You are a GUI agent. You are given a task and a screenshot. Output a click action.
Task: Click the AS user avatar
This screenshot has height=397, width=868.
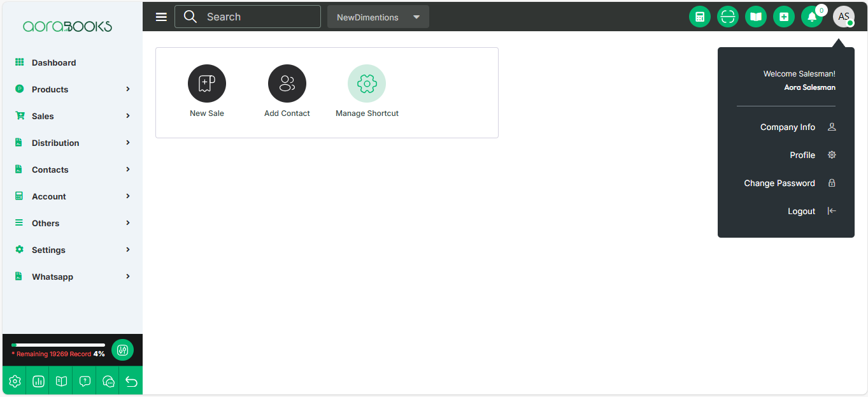click(843, 17)
